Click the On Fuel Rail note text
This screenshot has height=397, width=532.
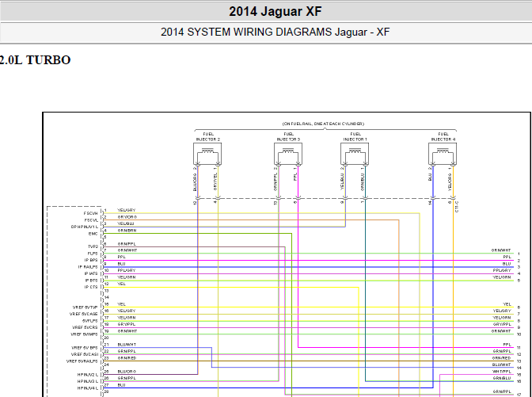[323, 124]
